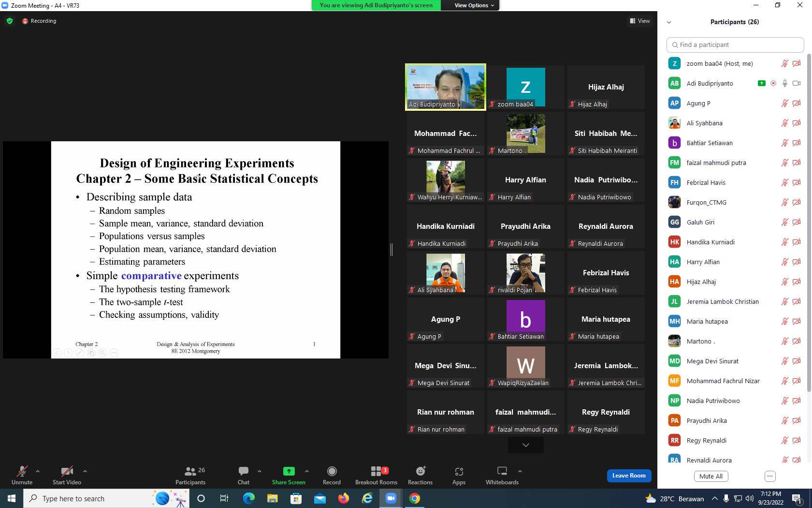Expand video options arrow next to Start Video
Screen dimensions: 812x508
[x=85, y=471]
